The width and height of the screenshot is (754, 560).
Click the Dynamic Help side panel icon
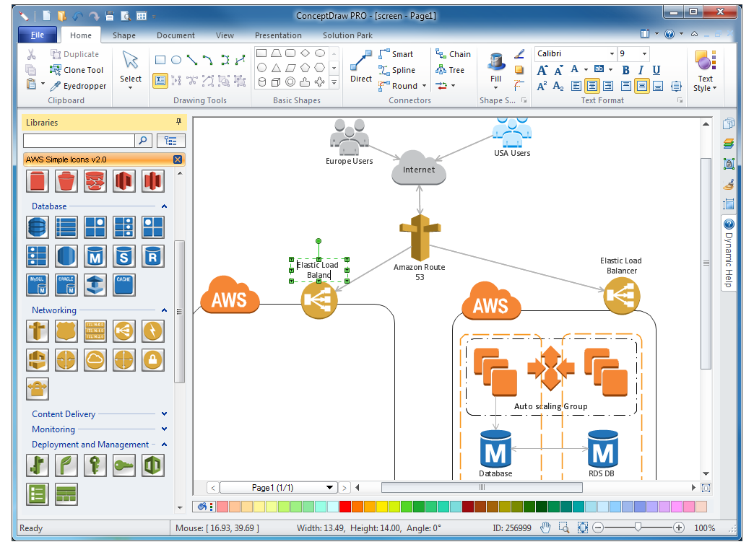[x=729, y=224]
